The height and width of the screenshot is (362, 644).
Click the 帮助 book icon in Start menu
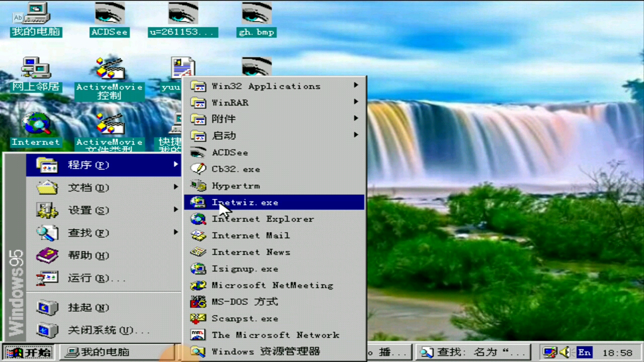[x=48, y=255]
